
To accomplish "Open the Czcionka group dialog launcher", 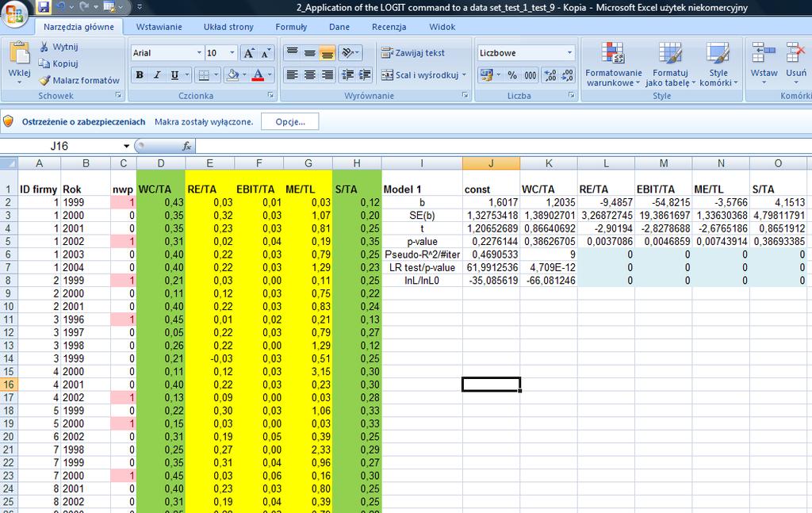I will tap(270, 95).
